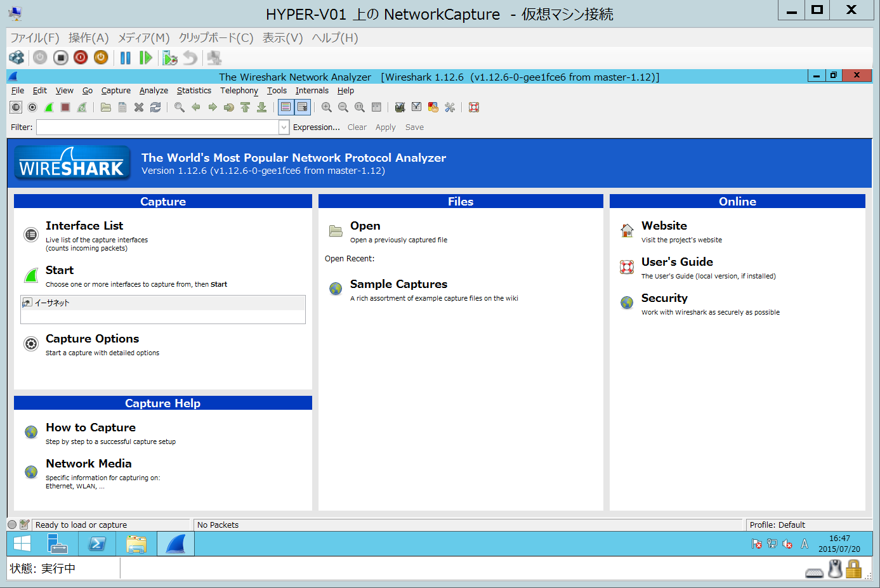Image resolution: width=880 pixels, height=588 pixels.
Task: Open the Analyze menu
Action: coord(154,91)
